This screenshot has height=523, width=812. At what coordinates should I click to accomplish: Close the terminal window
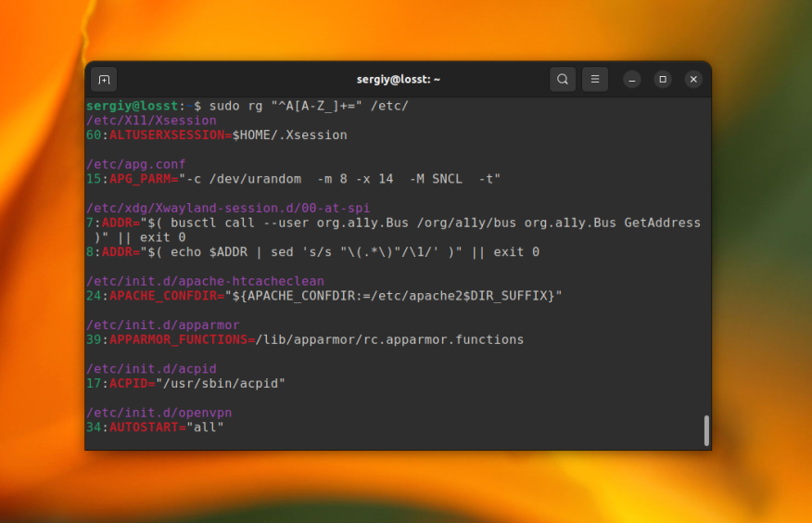click(693, 80)
